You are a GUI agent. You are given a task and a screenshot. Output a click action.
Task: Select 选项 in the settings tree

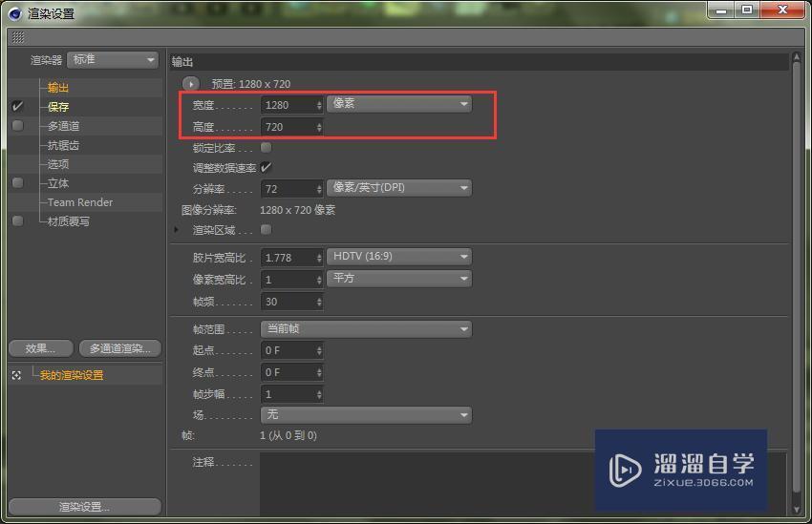(x=58, y=164)
